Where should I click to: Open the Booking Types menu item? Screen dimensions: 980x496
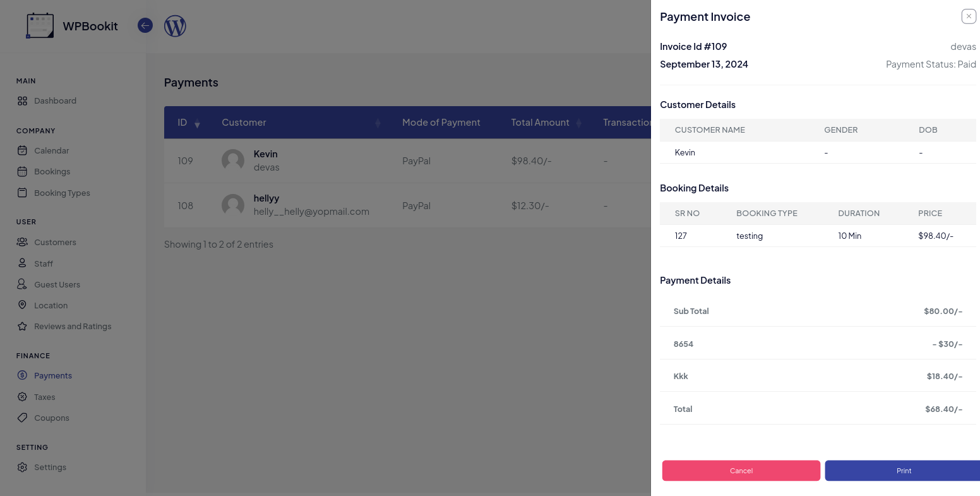[62, 193]
